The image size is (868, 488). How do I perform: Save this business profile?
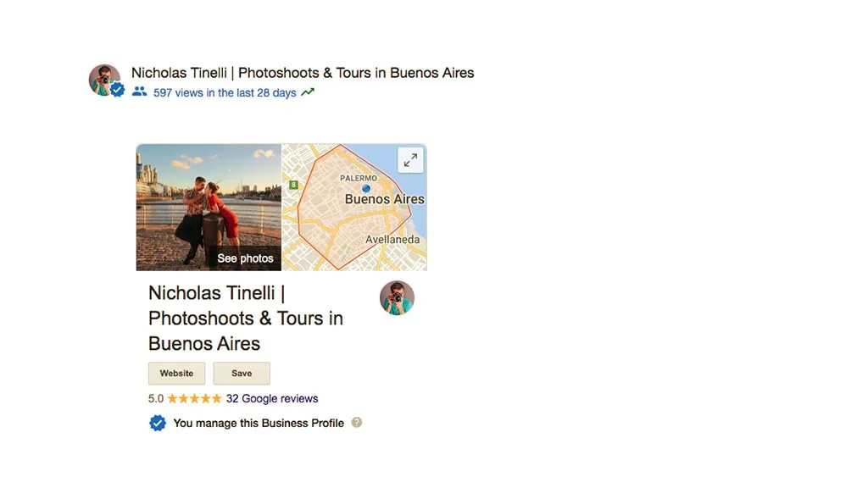coord(242,373)
